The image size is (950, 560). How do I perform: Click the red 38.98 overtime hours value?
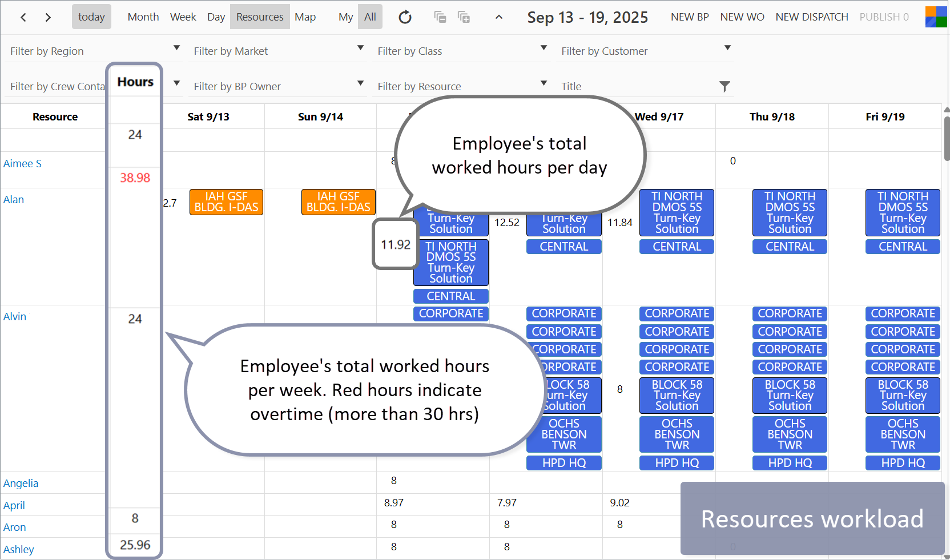(135, 178)
